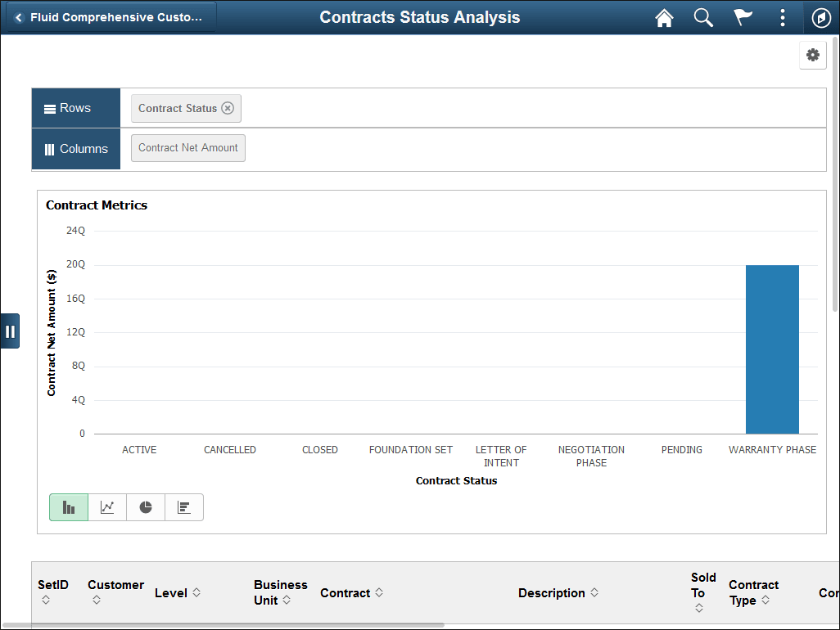Select the Columns tab
Viewport: 840px width, 630px height.
[x=75, y=148]
